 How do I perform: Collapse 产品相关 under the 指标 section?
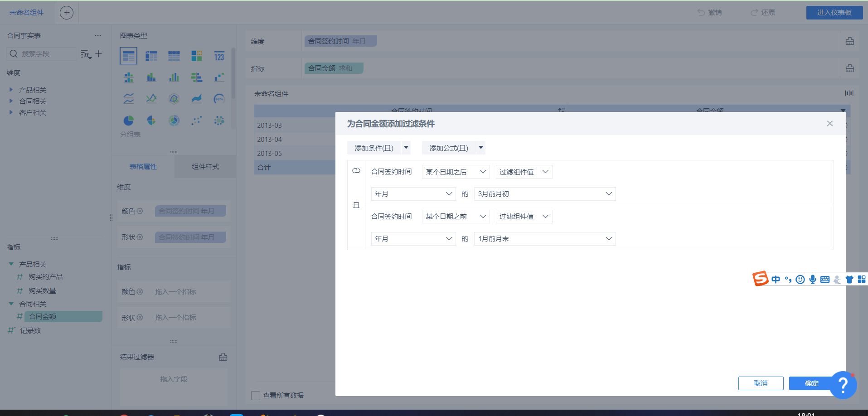pos(11,264)
